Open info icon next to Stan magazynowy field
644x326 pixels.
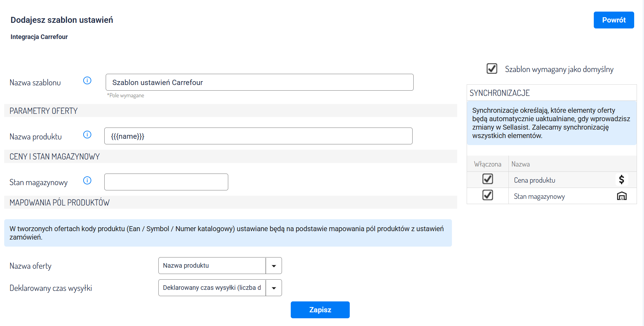[x=87, y=181]
